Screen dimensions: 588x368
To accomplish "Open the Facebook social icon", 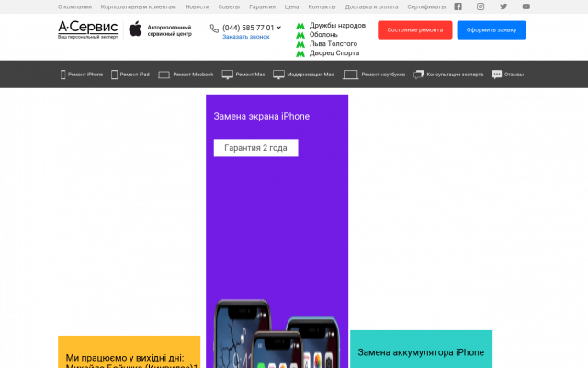I will point(458,6).
